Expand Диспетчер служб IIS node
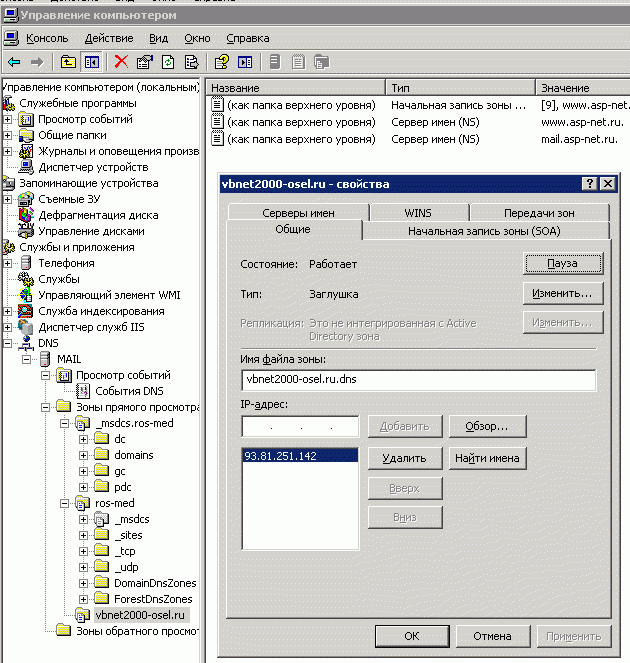This screenshot has width=630, height=663. [x=8, y=327]
